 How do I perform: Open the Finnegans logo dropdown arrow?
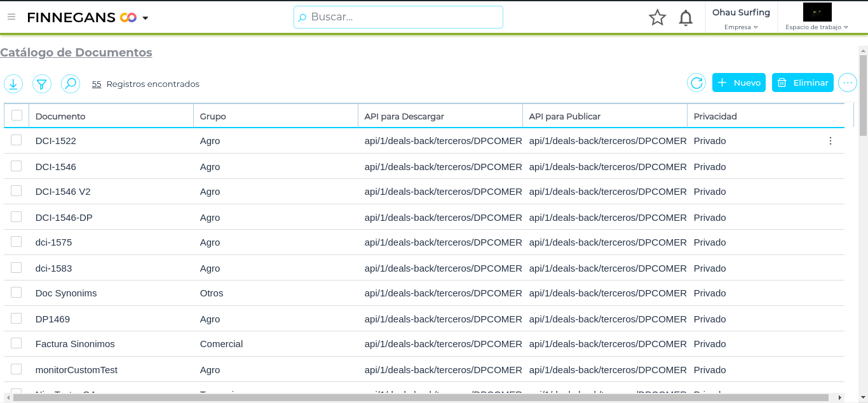[x=146, y=18]
